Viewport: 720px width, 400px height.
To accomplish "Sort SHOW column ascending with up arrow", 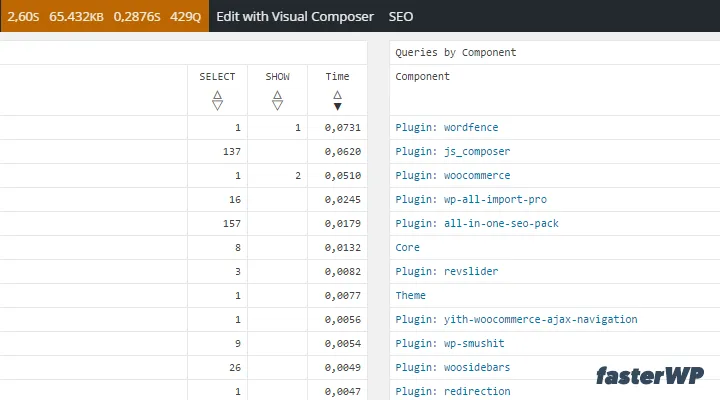I will pyautogui.click(x=277, y=96).
